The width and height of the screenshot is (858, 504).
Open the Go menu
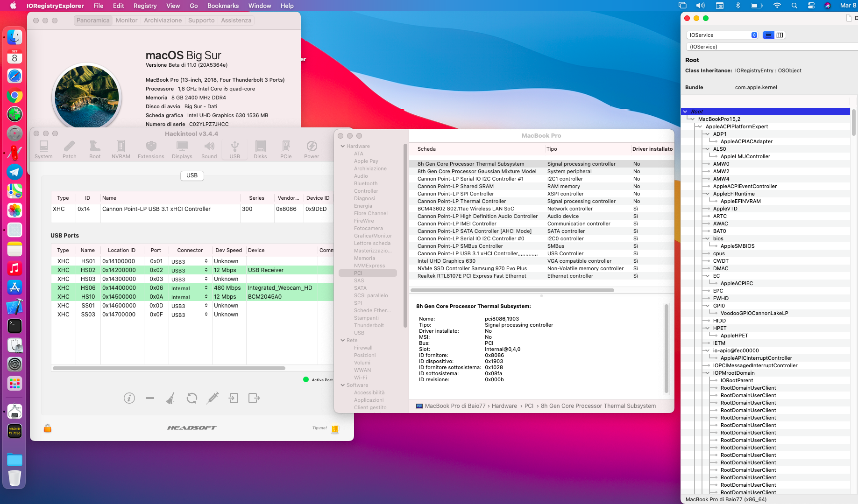(194, 6)
